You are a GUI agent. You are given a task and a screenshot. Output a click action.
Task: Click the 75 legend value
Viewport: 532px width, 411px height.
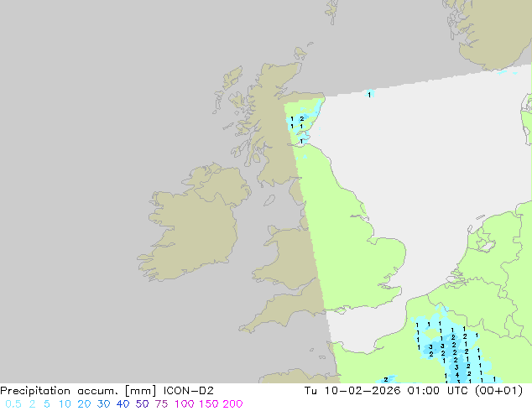point(161,404)
